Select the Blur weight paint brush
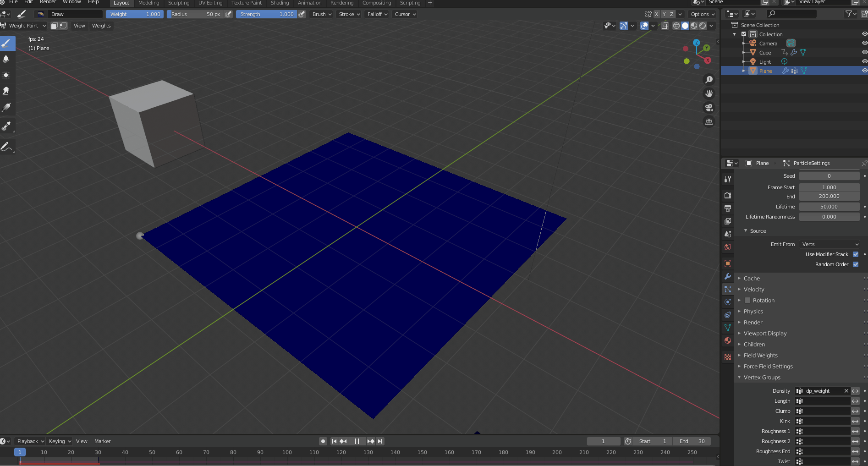868x466 pixels. click(x=6, y=59)
